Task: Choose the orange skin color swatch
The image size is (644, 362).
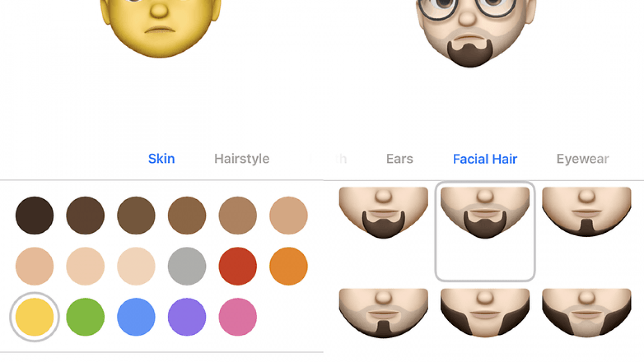Action: pos(289,266)
